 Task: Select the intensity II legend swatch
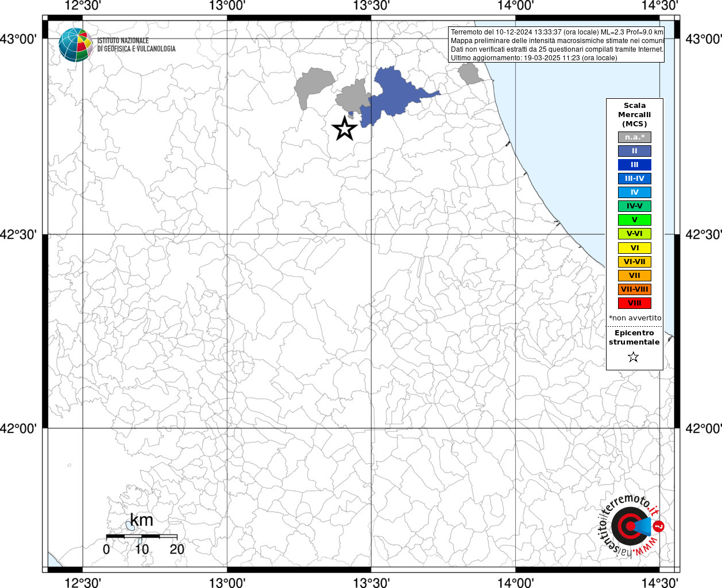635,151
